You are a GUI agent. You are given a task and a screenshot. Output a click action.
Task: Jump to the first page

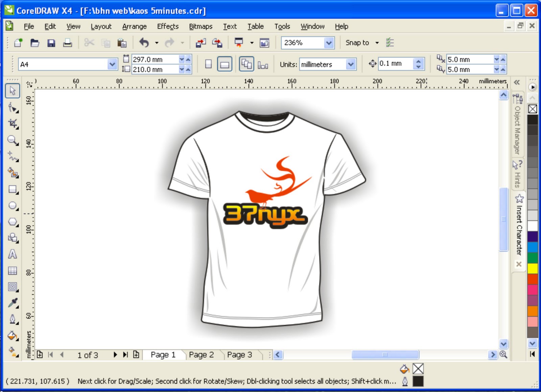click(51, 354)
